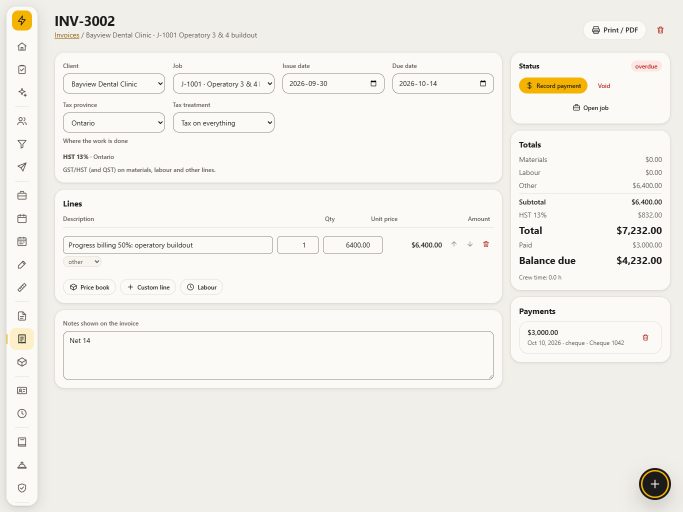Image resolution: width=683 pixels, height=512 pixels.
Task: Open the briefcase jobs icon in sidebar
Action: 22,196
